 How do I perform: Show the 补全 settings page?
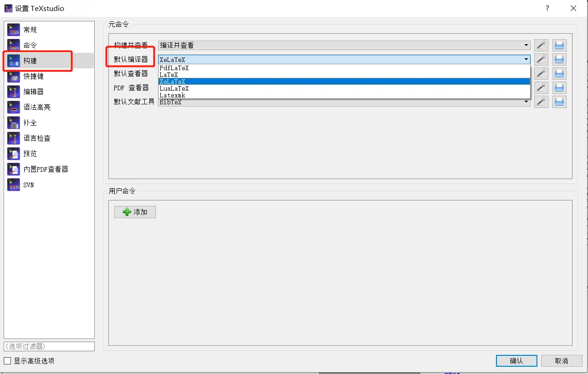coord(49,123)
